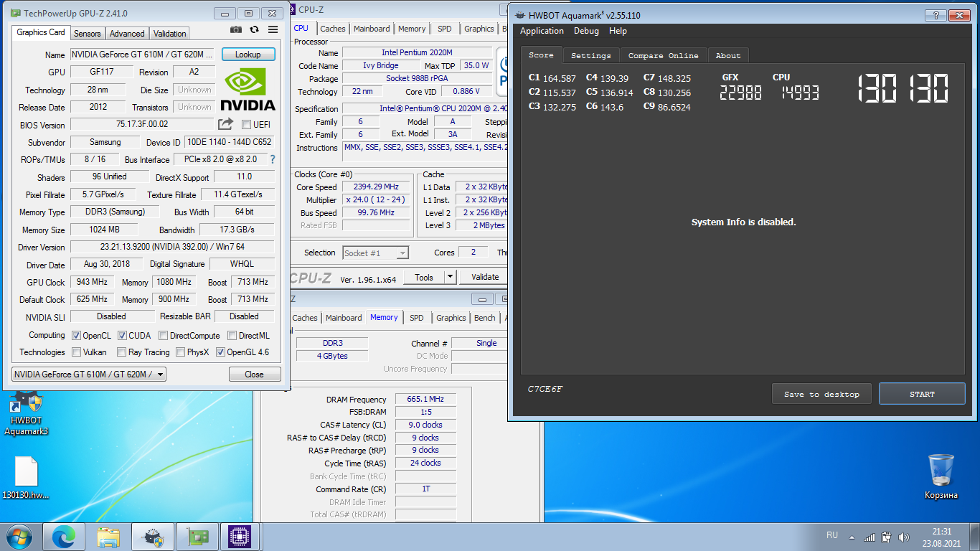Click the Aquamark help question button
This screenshot has height=551, width=980.
point(935,15)
